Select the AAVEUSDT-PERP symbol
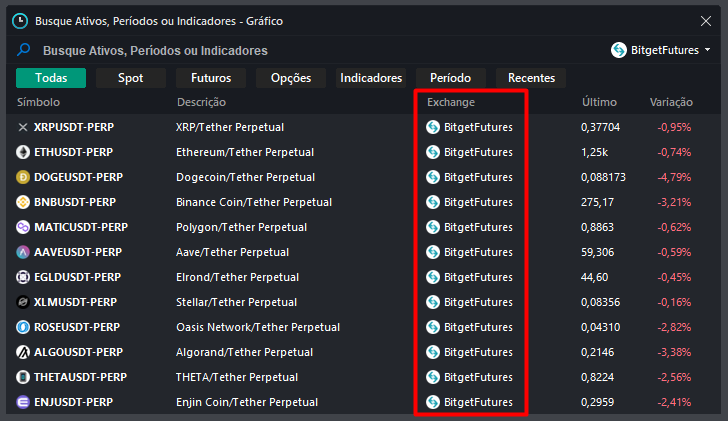Viewport: 728px width, 421px height. click(78, 252)
